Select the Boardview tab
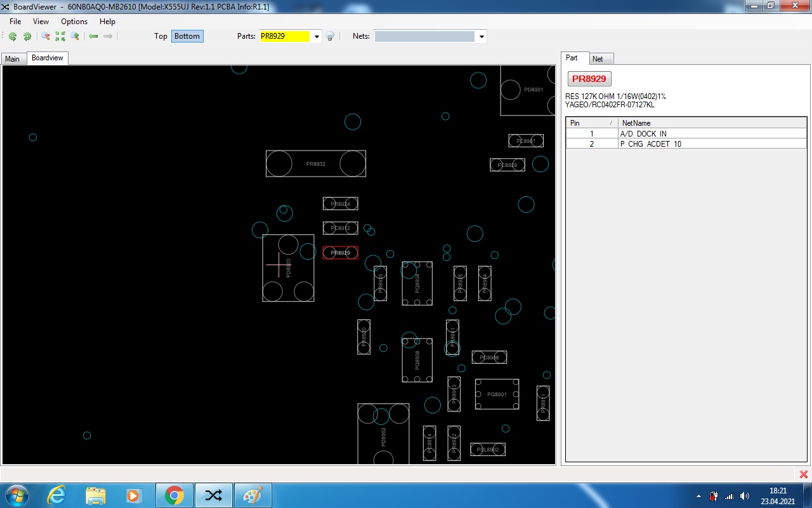The image size is (812, 508). [x=48, y=58]
